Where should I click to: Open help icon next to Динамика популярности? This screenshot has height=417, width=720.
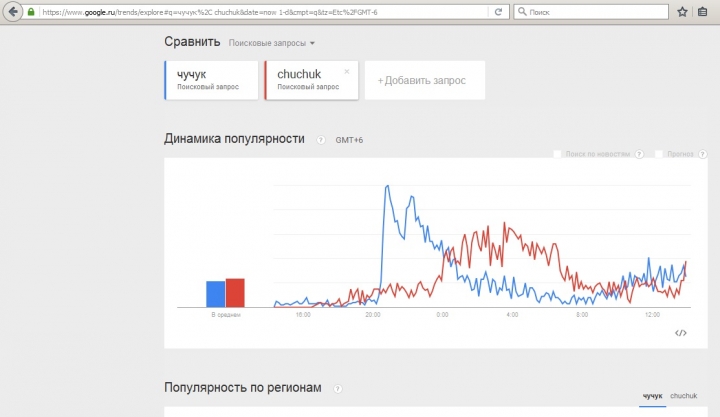321,140
